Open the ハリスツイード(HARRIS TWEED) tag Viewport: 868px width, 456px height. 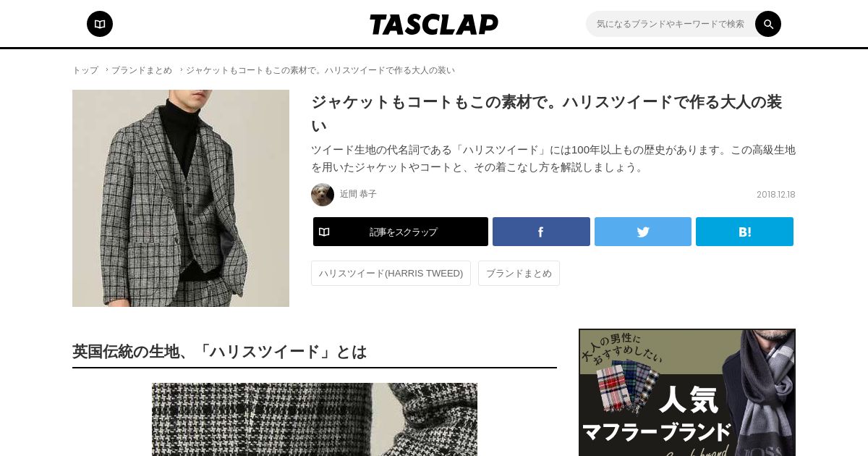(391, 274)
